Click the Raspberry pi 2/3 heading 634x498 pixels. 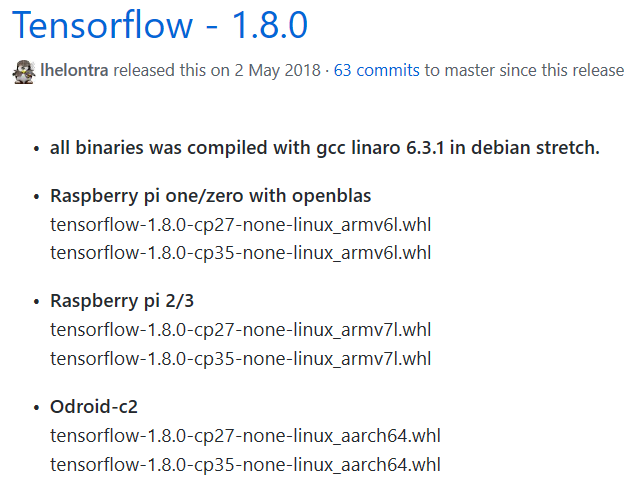127,302
